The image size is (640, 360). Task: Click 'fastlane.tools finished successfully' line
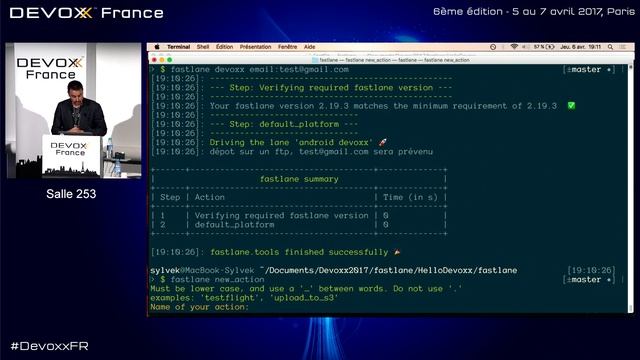tap(299, 252)
